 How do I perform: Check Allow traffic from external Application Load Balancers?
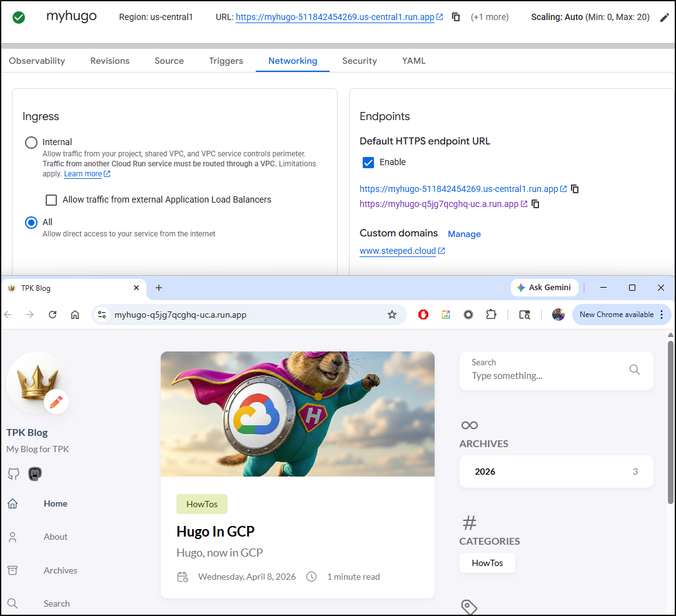(51, 200)
